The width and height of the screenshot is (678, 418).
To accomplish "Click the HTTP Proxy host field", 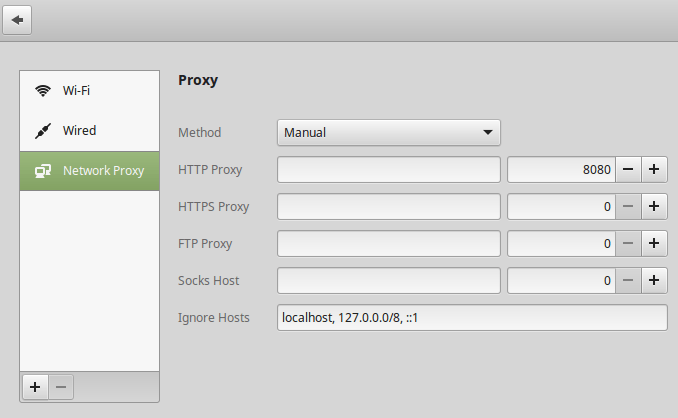I will [x=389, y=169].
